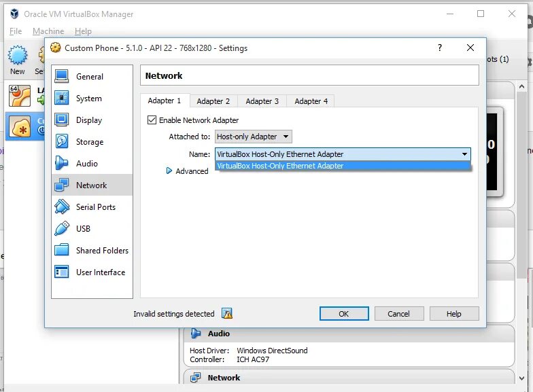Click the Cancel button
Image resolution: width=533 pixels, height=392 pixels.
click(399, 314)
